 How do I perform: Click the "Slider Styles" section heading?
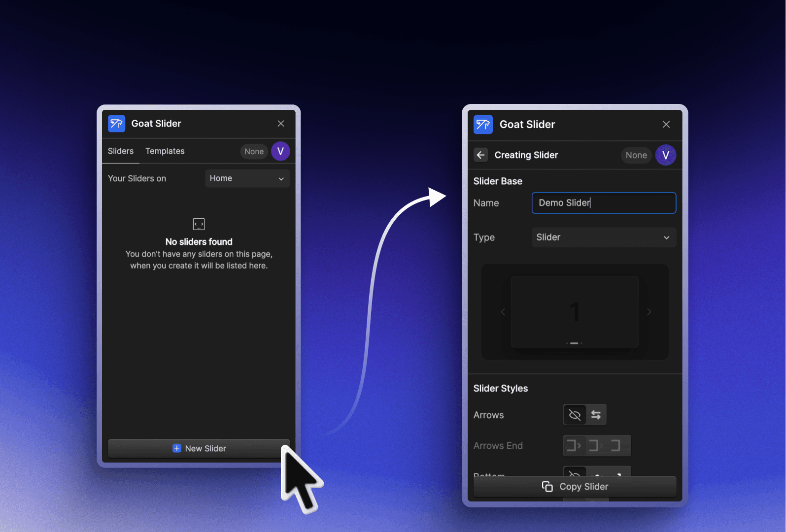pos(501,389)
